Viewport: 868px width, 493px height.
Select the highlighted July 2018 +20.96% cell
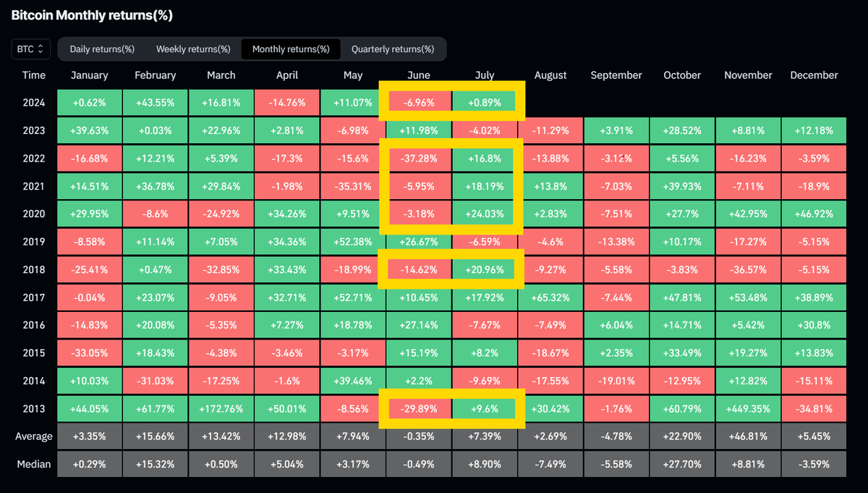coord(485,269)
